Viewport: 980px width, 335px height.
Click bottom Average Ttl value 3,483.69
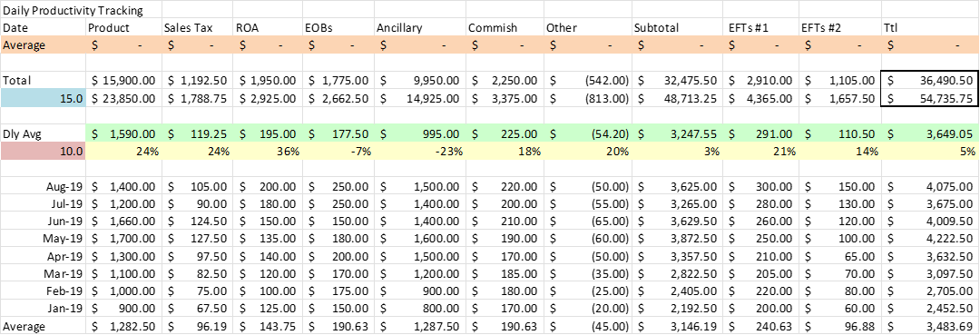pos(930,326)
